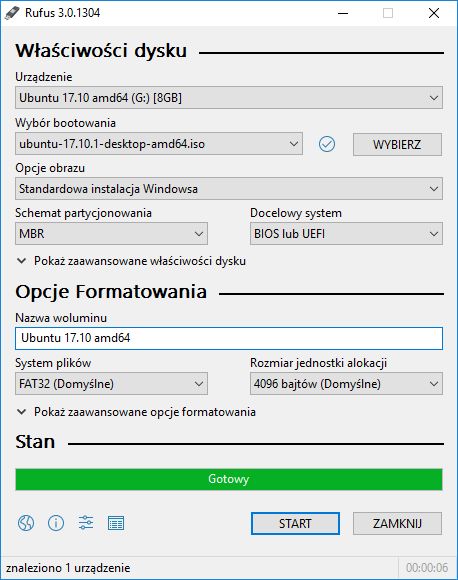Click the green Gotowy progress bar
This screenshot has height=580, width=458.
point(229,479)
